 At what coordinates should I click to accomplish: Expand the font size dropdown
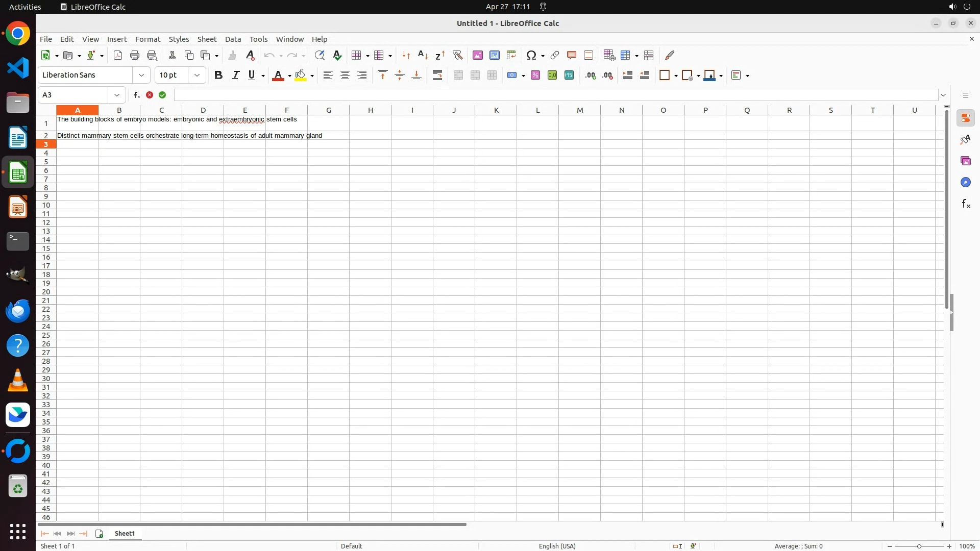click(197, 75)
